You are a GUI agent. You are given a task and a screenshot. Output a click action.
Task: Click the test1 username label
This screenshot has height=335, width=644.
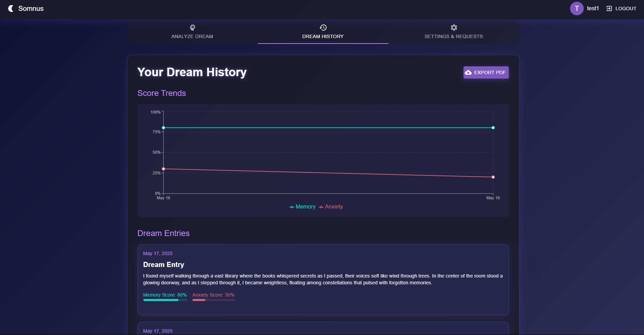click(593, 9)
